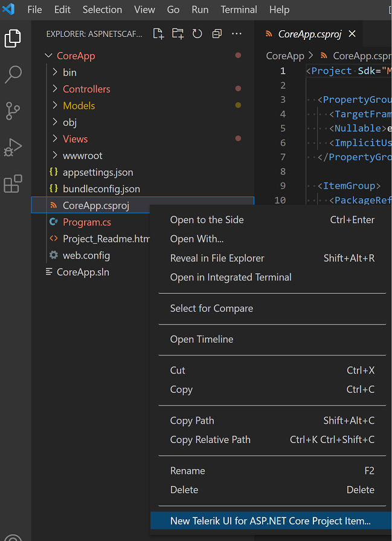Open the Run menu
This screenshot has height=541, width=392.
200,10
